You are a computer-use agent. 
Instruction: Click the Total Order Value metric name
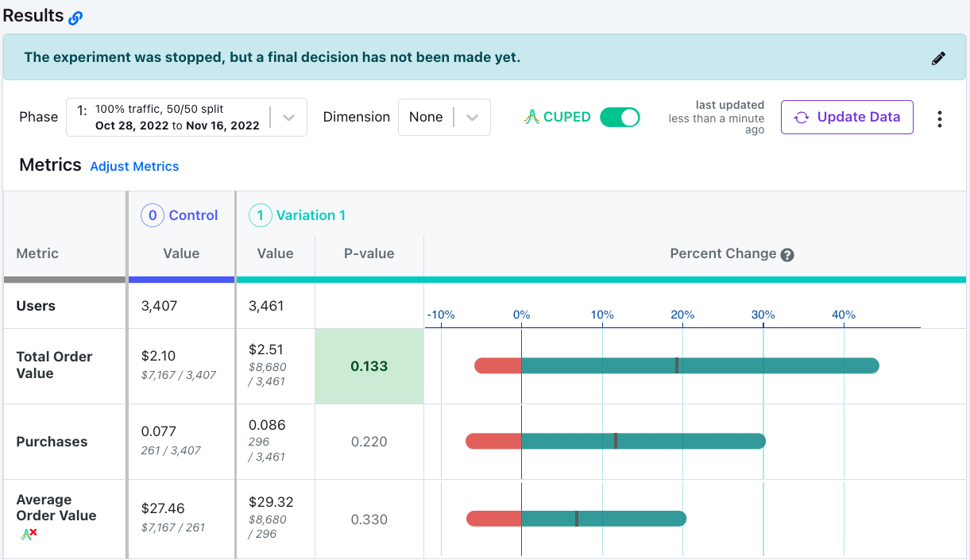coord(54,365)
